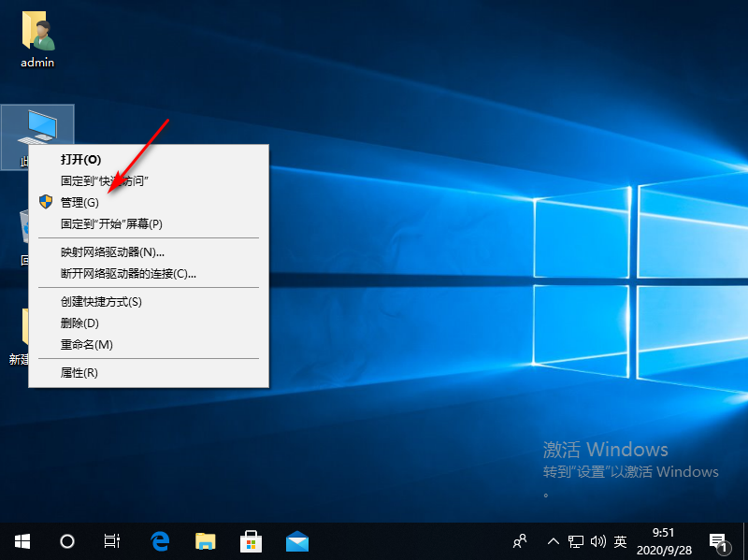
Task: Click the Start button
Action: [21, 540]
